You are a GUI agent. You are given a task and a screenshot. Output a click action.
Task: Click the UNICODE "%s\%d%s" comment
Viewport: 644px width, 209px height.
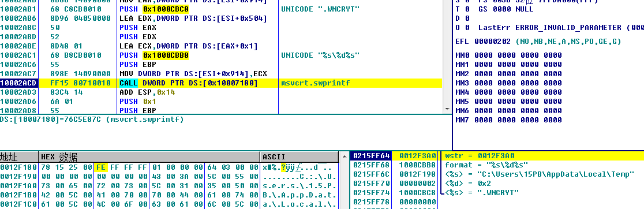point(320,55)
